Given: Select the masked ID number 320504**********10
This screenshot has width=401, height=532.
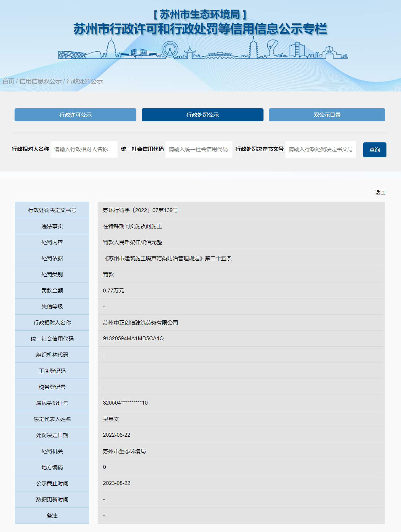Looking at the screenshot, I should pos(125,403).
